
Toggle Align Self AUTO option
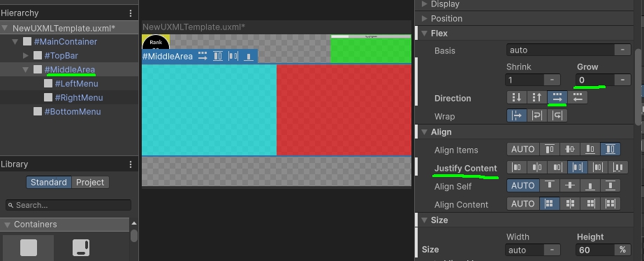coord(523,185)
